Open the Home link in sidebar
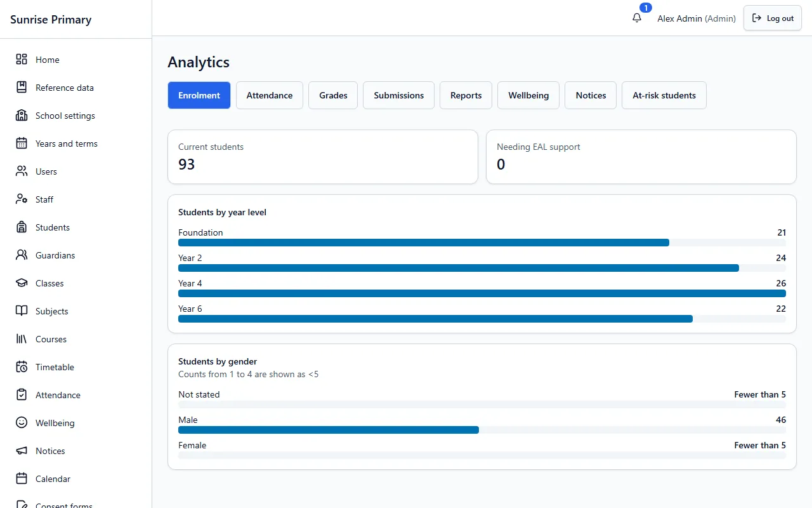The image size is (812, 508). pyautogui.click(x=76, y=59)
